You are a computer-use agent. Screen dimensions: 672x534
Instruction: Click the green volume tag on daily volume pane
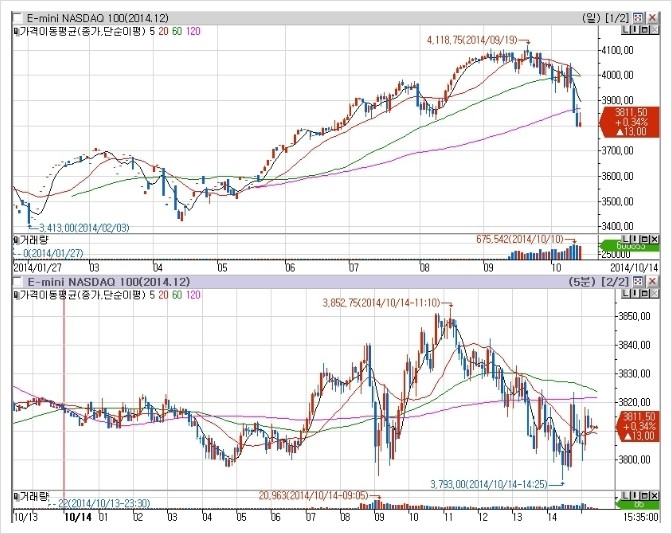pos(630,246)
